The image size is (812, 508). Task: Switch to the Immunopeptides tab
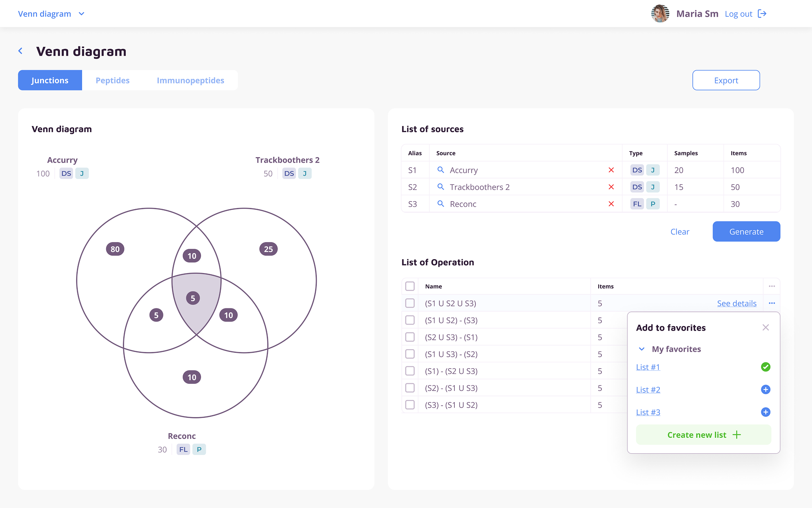(190, 81)
